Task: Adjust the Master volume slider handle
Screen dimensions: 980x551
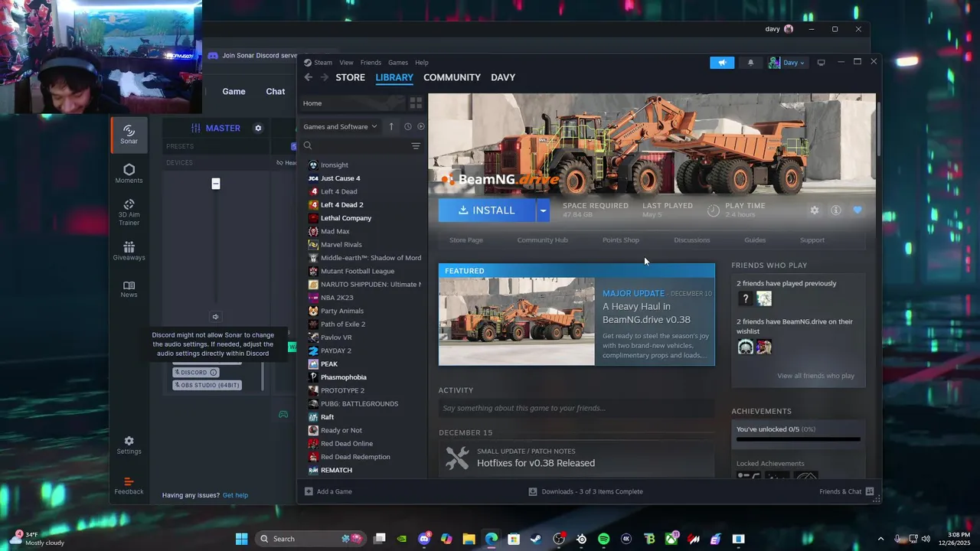Action: click(x=216, y=184)
